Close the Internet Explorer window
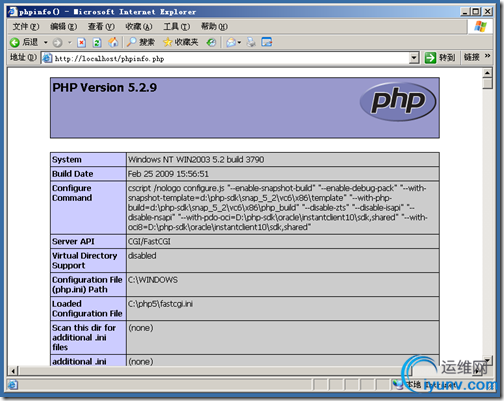This screenshot has width=504, height=401. [488, 12]
